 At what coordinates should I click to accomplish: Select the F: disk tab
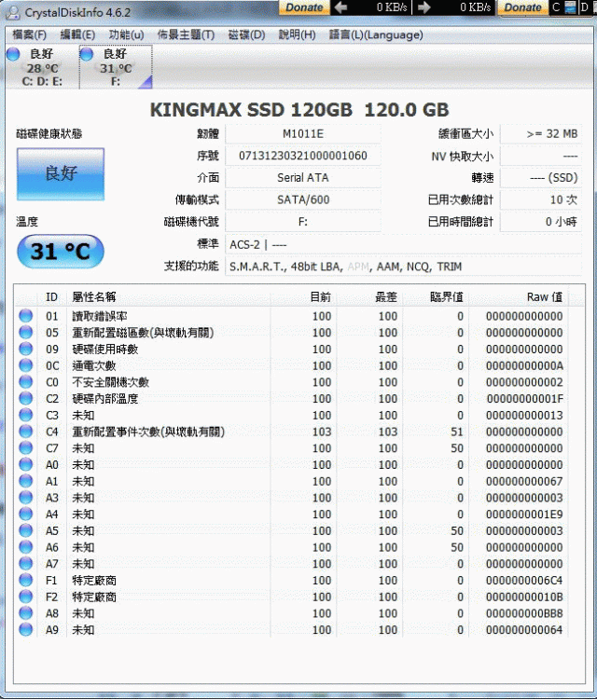point(116,67)
